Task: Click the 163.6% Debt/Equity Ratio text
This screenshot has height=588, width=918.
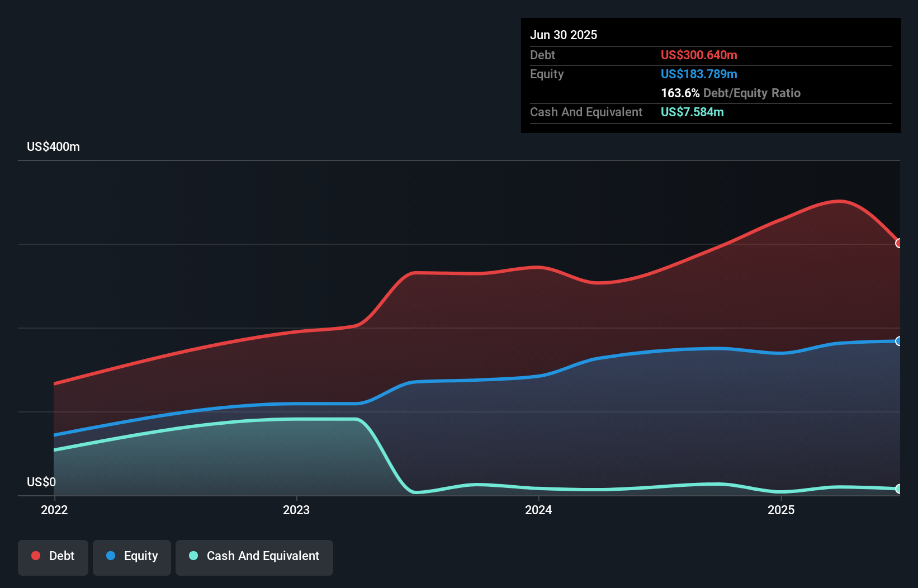Action: [x=731, y=93]
